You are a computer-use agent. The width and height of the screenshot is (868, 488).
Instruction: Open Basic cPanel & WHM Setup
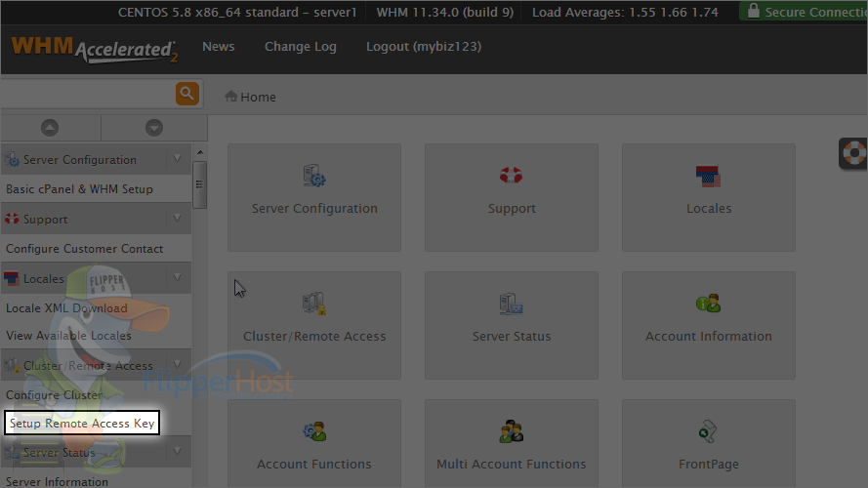coord(79,189)
